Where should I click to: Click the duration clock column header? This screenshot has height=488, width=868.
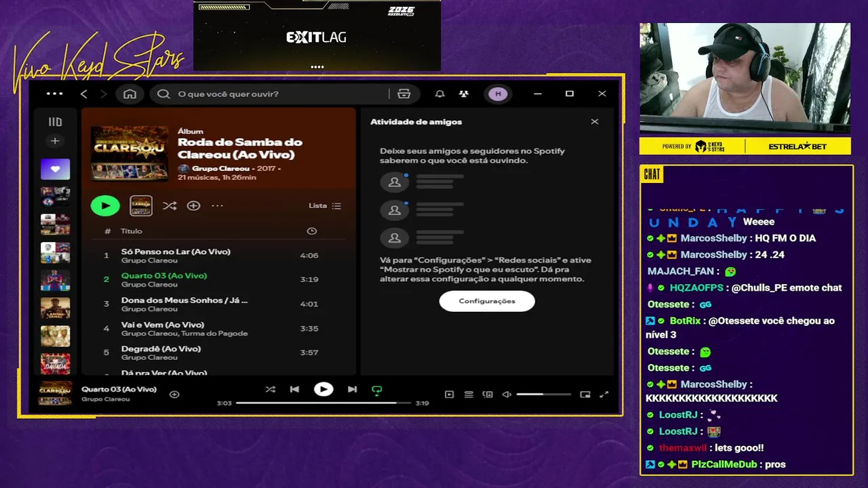point(312,231)
